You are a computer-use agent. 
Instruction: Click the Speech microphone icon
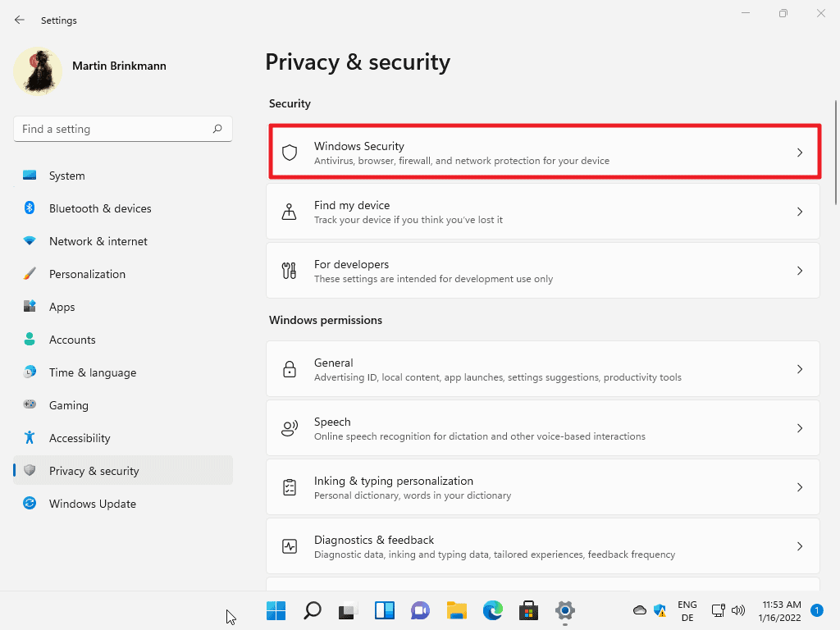coord(289,427)
